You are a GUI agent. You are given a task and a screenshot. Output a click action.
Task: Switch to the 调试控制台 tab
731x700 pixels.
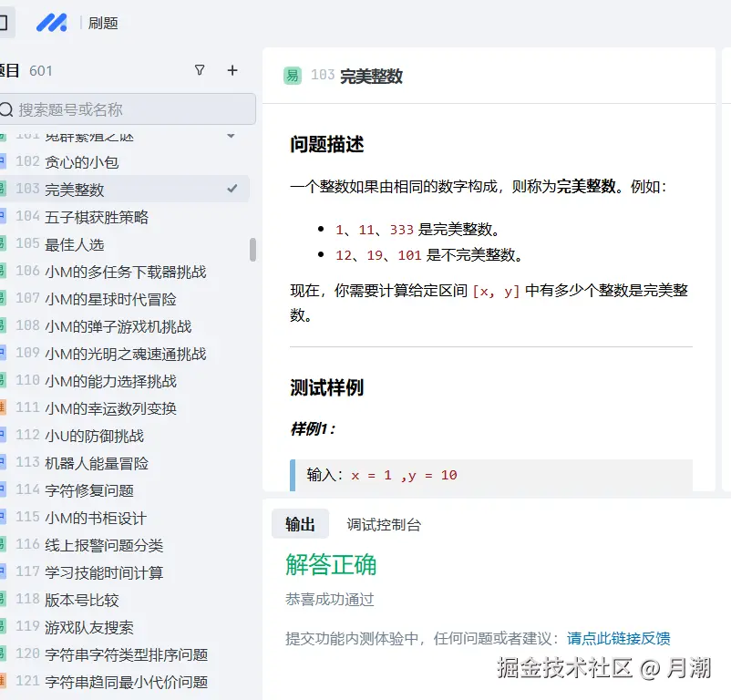click(x=385, y=524)
